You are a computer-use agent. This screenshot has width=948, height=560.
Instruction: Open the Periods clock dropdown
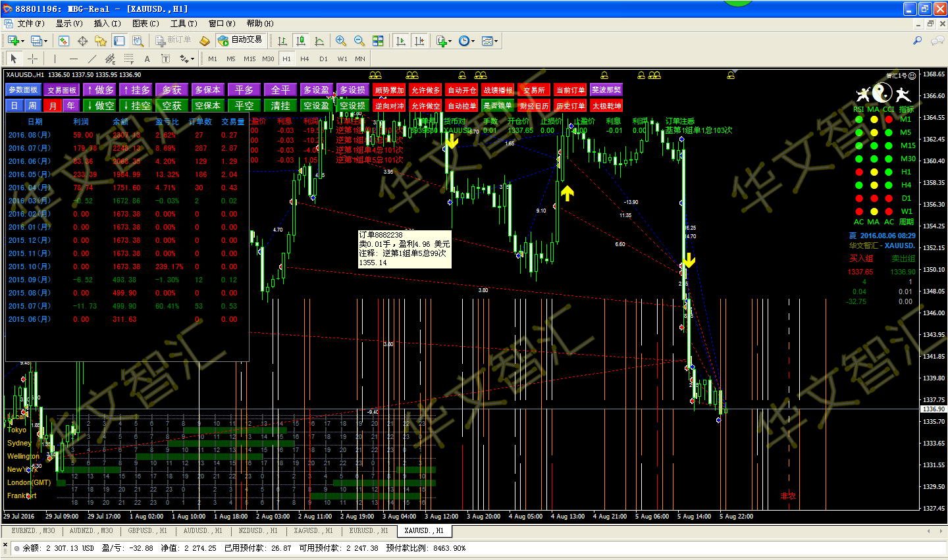(467, 41)
